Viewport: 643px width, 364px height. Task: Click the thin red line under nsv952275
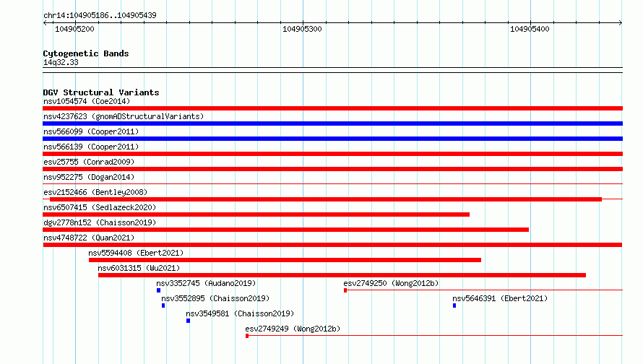332,183
